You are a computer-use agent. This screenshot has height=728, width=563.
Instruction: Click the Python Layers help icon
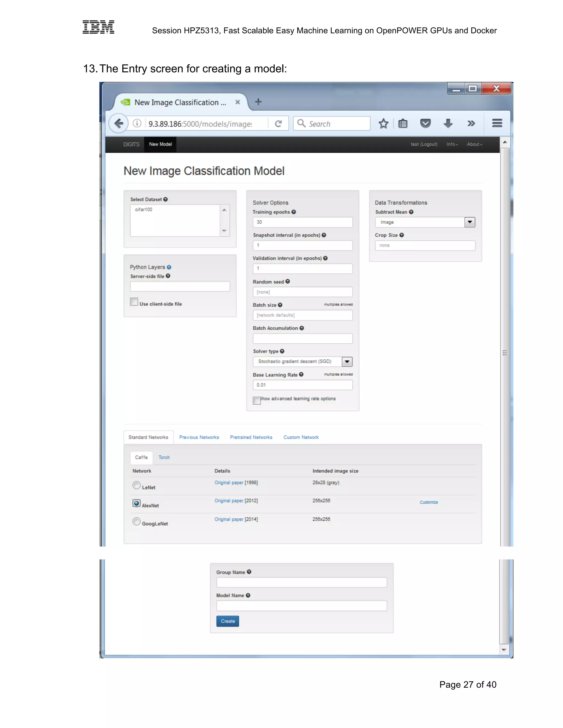click(x=169, y=267)
